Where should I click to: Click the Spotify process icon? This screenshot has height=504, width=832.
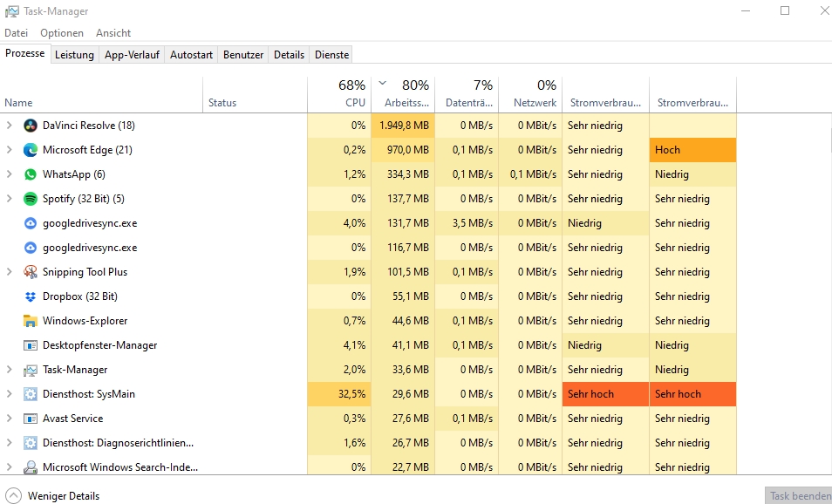tap(31, 199)
